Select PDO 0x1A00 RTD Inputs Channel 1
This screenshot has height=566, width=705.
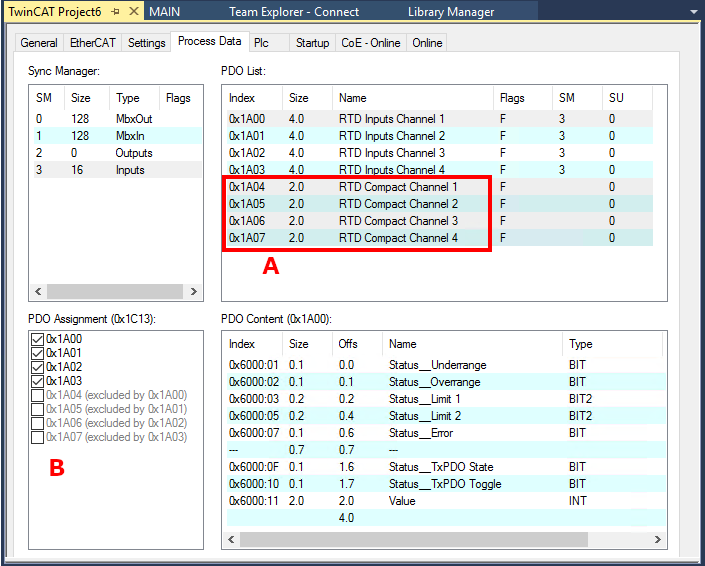click(440, 119)
